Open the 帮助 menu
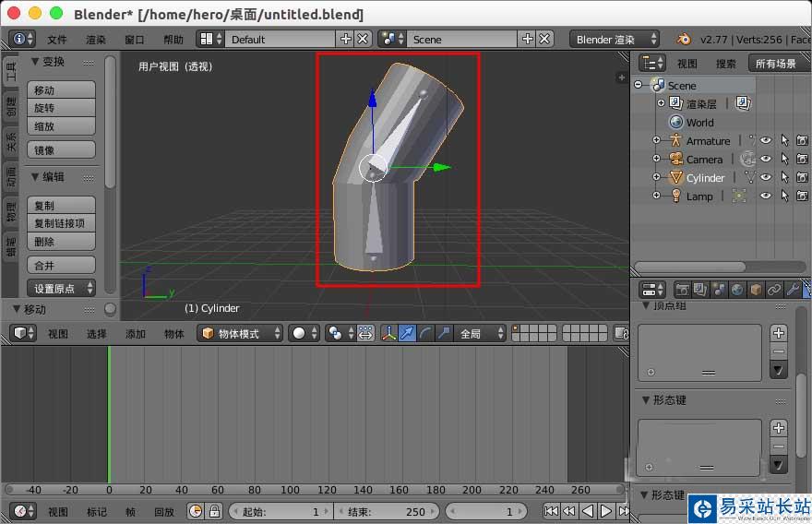Screen dimensions: 812x524 tap(173, 40)
